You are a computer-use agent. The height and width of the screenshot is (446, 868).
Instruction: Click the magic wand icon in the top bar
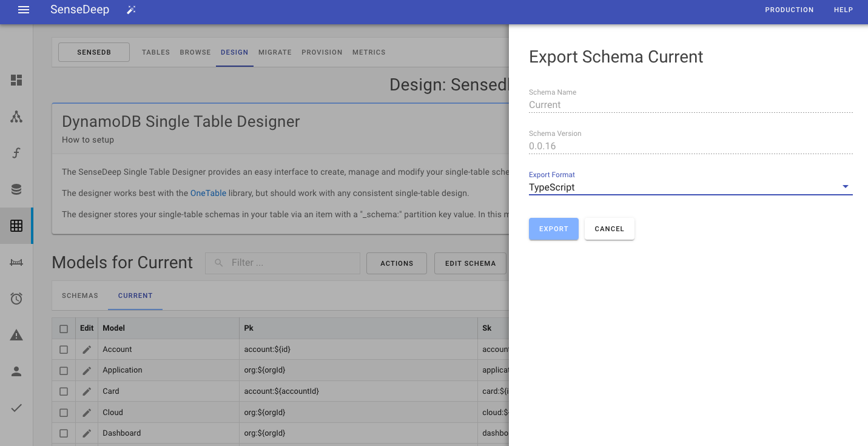(x=131, y=10)
